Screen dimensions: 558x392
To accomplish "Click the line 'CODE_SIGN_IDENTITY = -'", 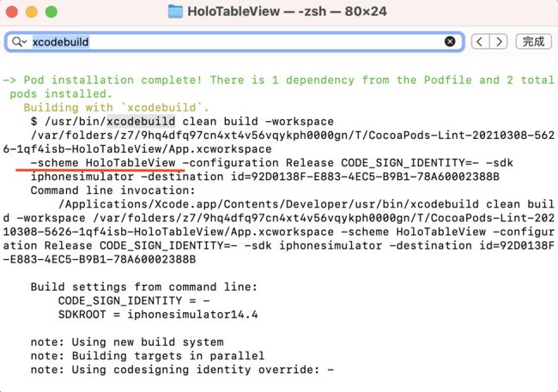I will (x=134, y=300).
